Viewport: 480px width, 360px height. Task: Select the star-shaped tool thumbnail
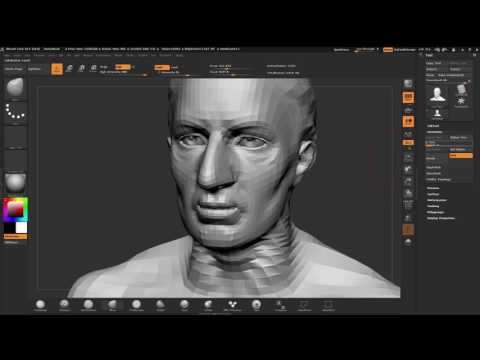tap(461, 101)
